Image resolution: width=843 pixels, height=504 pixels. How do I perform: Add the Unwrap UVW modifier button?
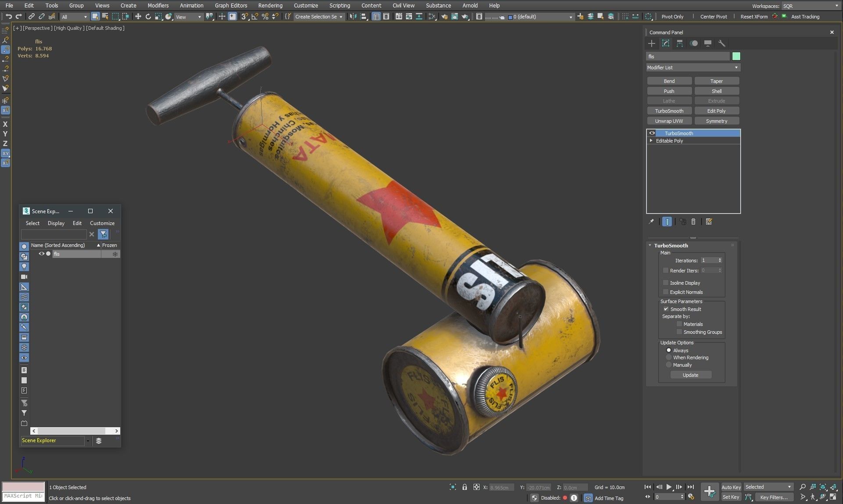pyautogui.click(x=669, y=121)
